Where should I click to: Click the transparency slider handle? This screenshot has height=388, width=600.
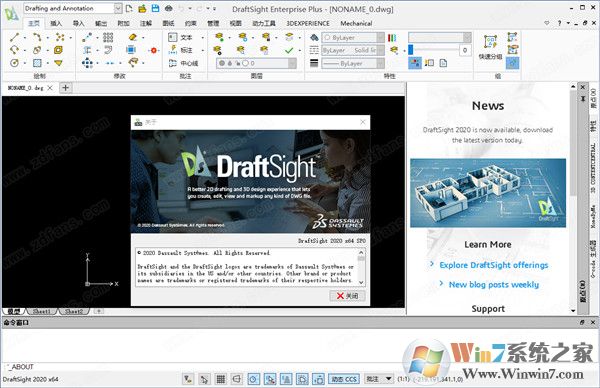(x=411, y=50)
